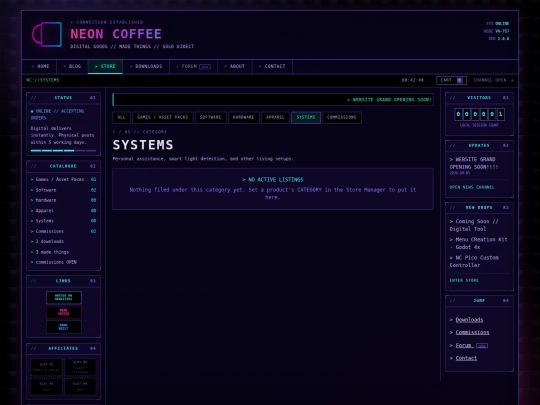
Task: Filter store by GAMES / ASSET PACKS
Action: [x=163, y=117]
